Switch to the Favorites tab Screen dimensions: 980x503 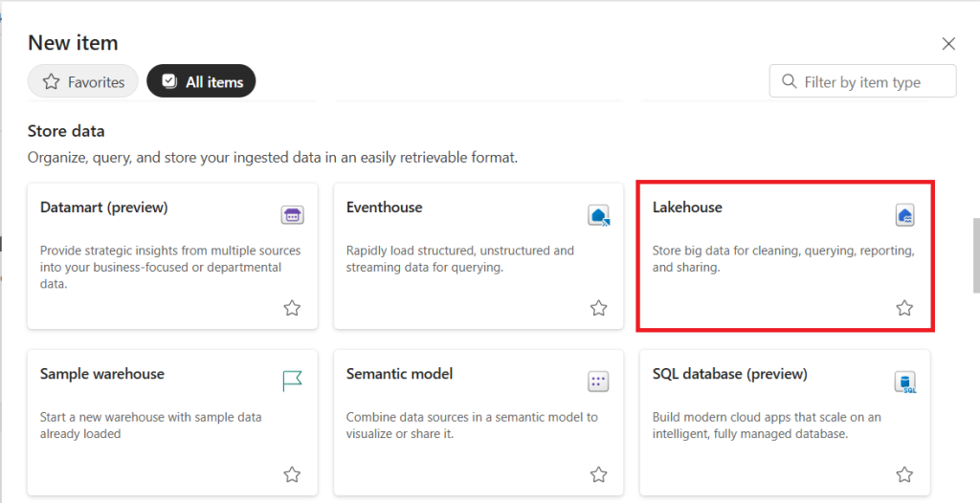click(x=83, y=81)
